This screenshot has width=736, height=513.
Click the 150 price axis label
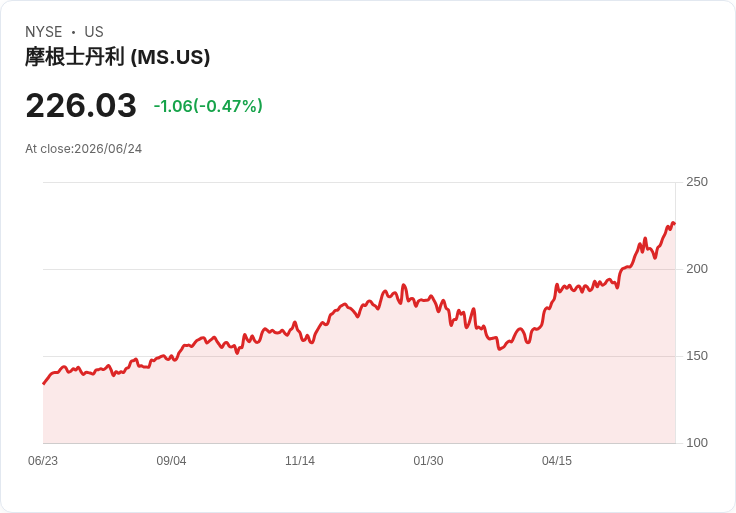pyautogui.click(x=697, y=356)
